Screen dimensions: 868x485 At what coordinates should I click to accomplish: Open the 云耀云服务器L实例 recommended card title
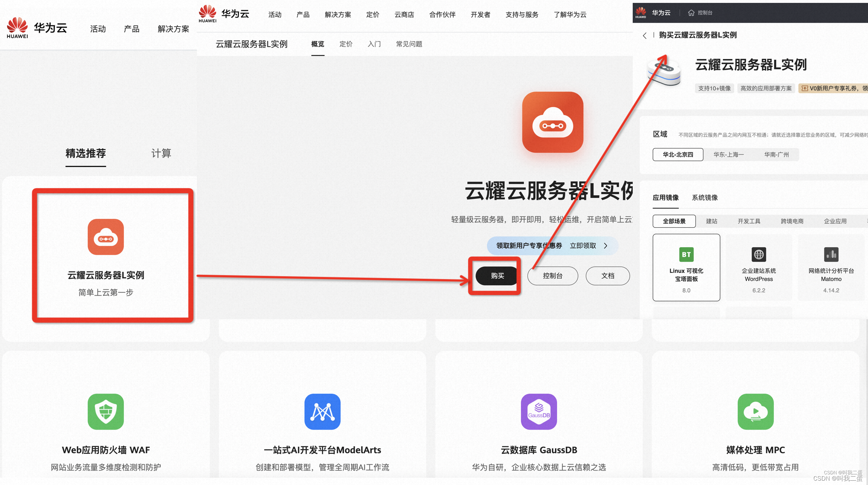pyautogui.click(x=106, y=275)
